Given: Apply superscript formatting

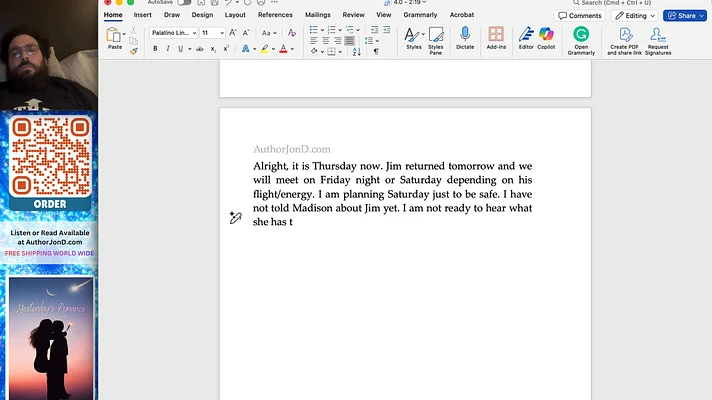Looking at the screenshot, I should coord(226,49).
